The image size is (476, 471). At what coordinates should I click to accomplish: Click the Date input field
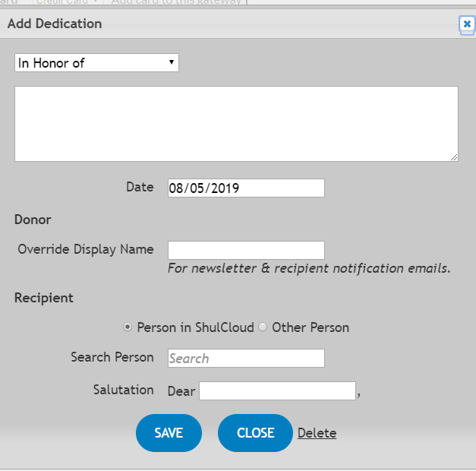click(x=246, y=188)
